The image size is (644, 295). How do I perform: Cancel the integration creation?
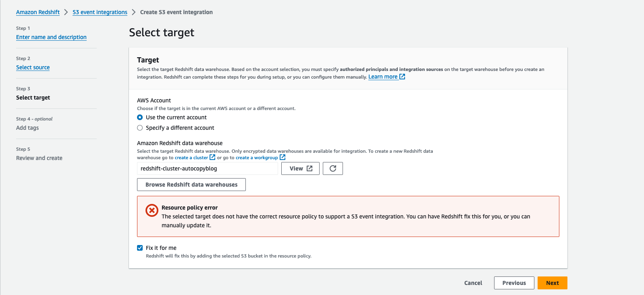tap(473, 283)
